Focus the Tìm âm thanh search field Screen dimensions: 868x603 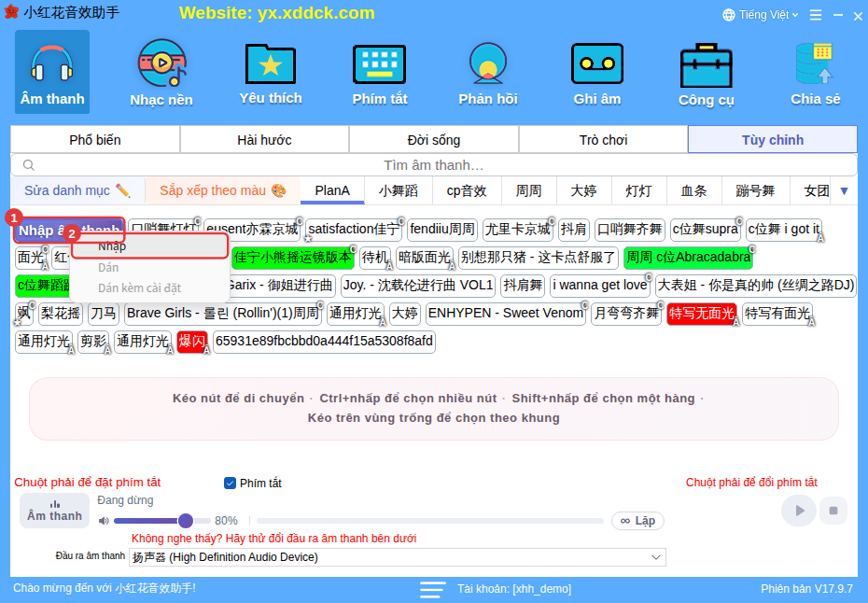[434, 165]
